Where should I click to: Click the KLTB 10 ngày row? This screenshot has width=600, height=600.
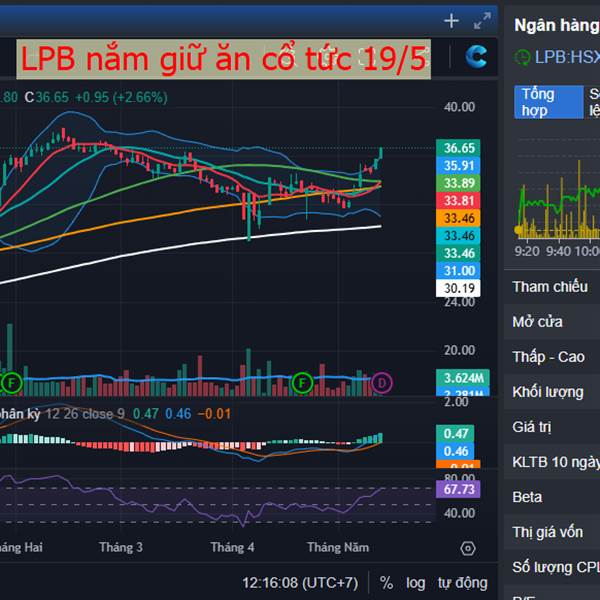click(552, 462)
